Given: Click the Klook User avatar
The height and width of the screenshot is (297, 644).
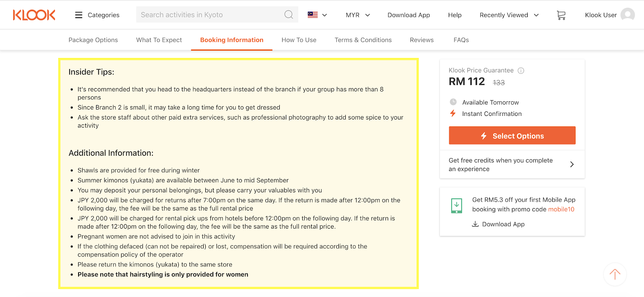Looking at the screenshot, I should [x=627, y=15].
